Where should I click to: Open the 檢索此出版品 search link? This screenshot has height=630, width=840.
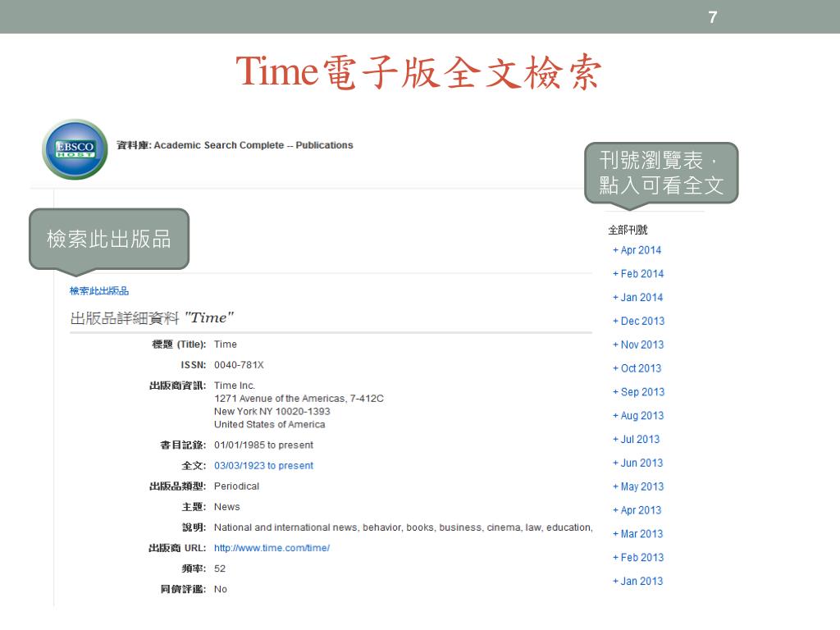[99, 291]
